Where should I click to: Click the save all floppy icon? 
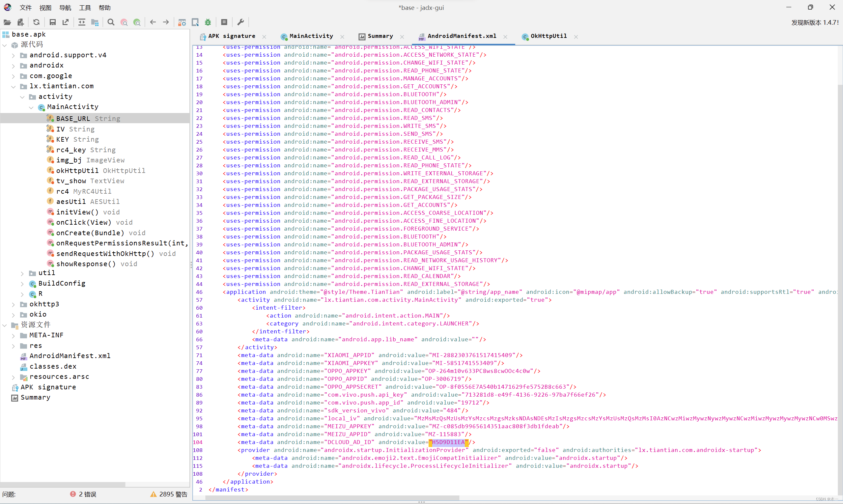52,22
